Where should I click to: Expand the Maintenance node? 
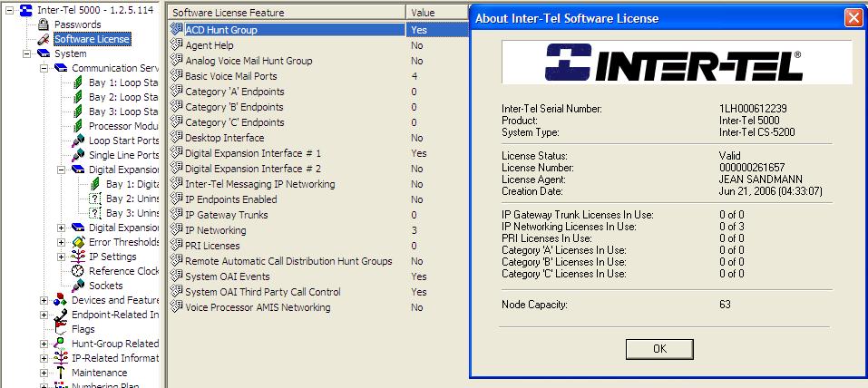44,373
